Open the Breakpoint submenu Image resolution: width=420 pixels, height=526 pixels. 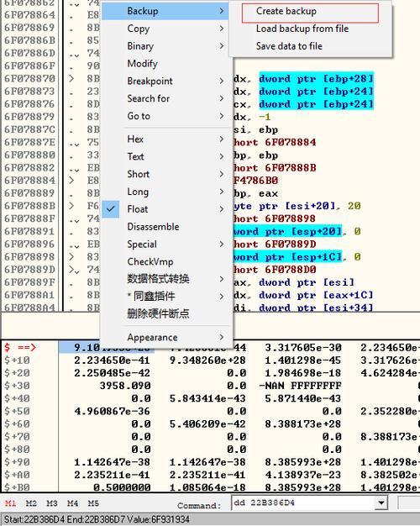click(166, 81)
